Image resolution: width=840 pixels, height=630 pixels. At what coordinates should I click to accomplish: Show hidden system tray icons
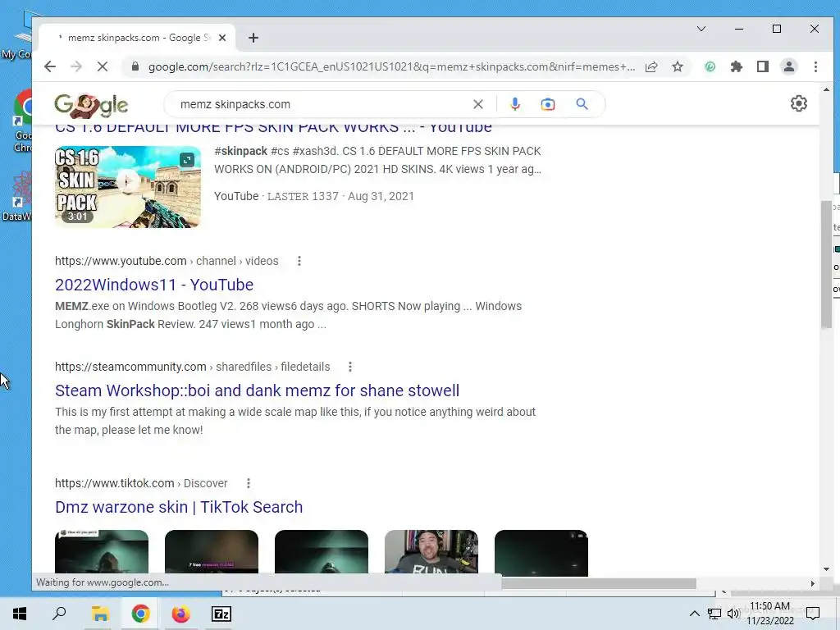694,614
